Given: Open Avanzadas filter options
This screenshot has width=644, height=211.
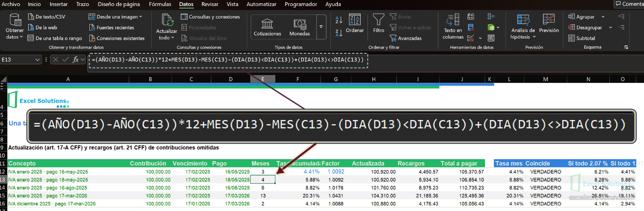Looking at the screenshot, I should 406,38.
